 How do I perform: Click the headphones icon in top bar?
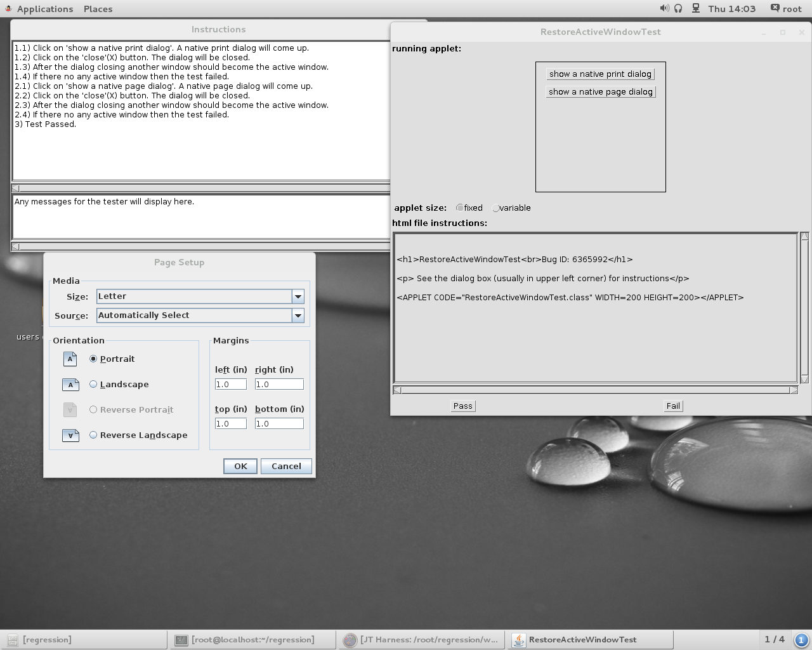[x=678, y=8]
